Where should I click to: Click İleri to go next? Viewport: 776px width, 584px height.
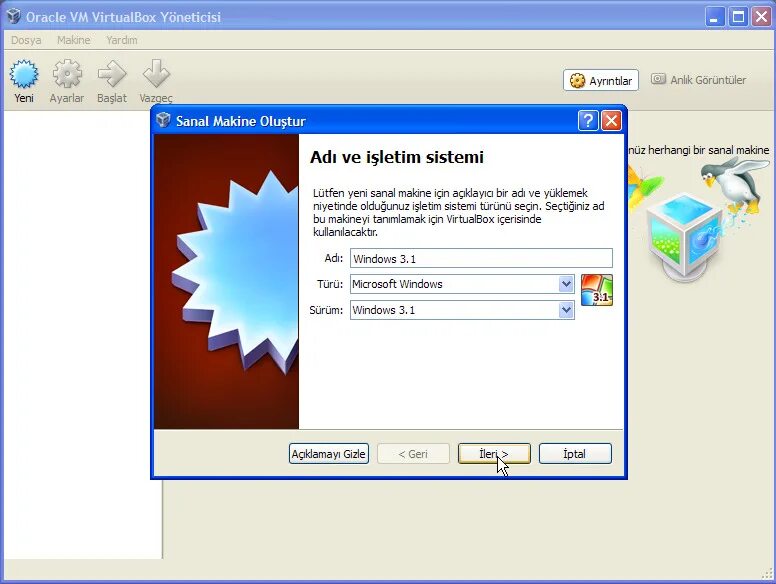click(494, 454)
